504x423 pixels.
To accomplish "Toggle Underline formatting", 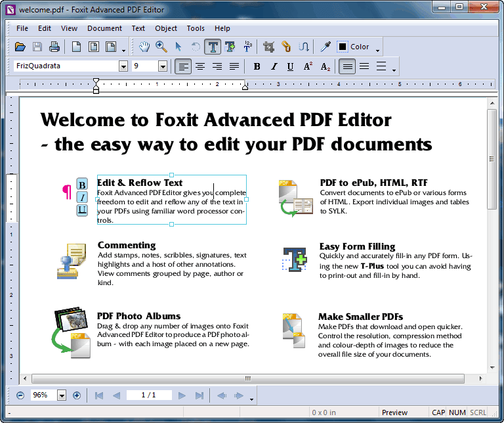I will (x=291, y=66).
